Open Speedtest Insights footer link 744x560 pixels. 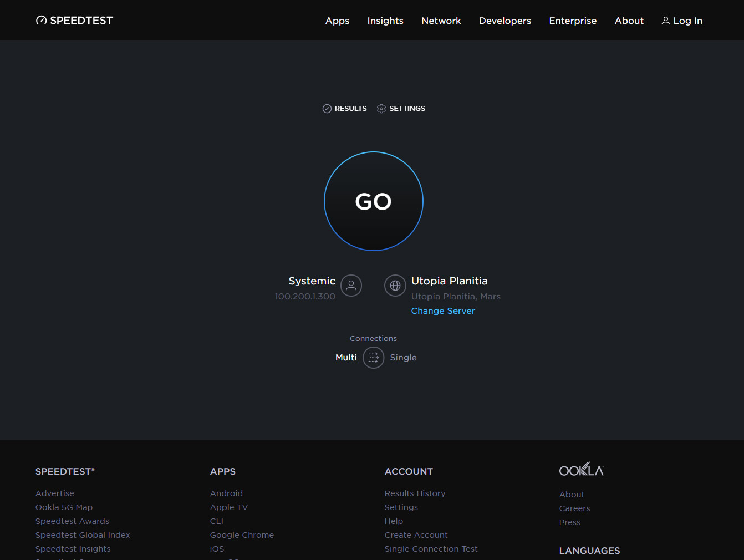(x=73, y=549)
